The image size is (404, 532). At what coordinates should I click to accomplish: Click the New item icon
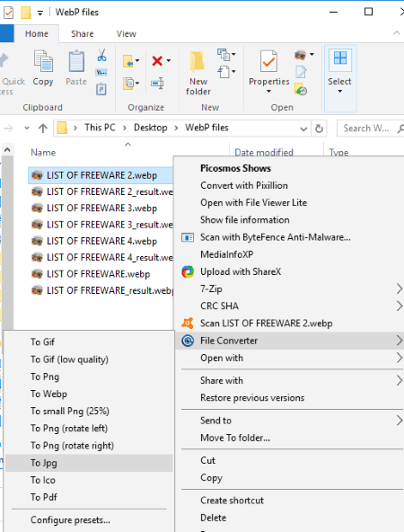coord(223,54)
